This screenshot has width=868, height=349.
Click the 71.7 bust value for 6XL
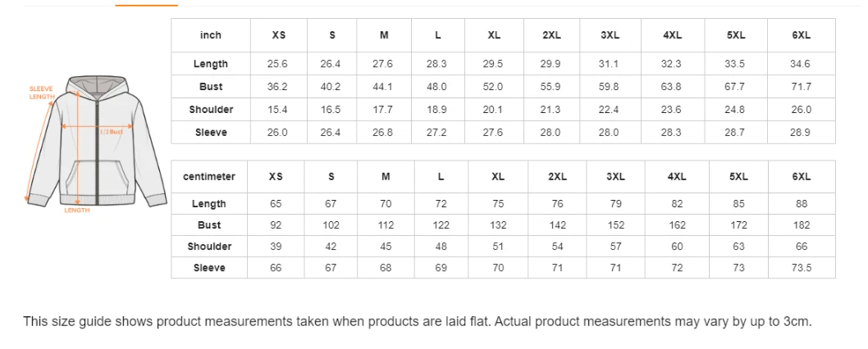point(801,87)
